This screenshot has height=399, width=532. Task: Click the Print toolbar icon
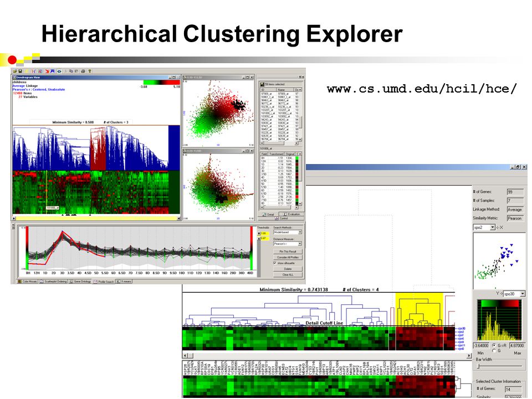[x=83, y=71]
